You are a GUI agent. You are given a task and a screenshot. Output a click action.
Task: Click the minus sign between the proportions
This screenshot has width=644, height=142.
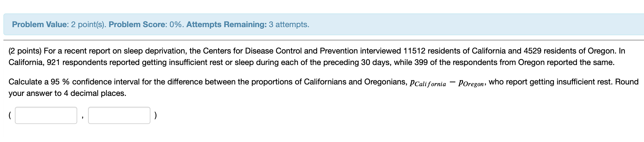452,82
